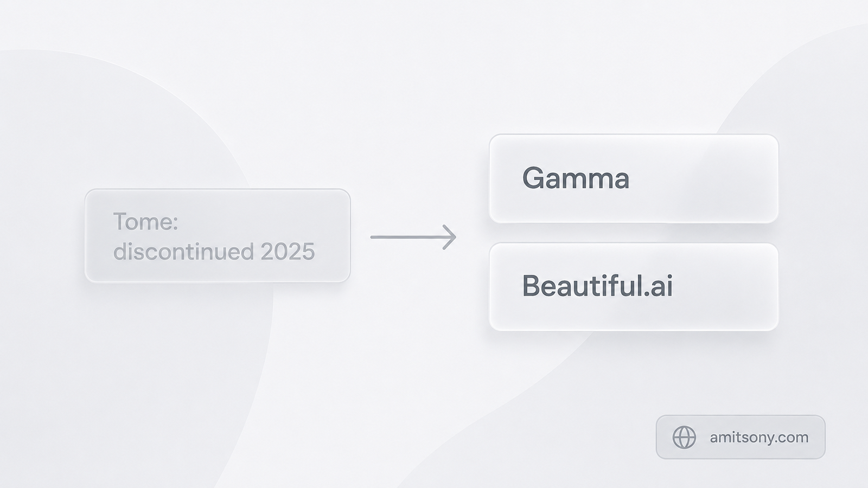Image resolution: width=868 pixels, height=488 pixels.
Task: Click the arrowhead tip of the arrow
Action: (x=454, y=237)
